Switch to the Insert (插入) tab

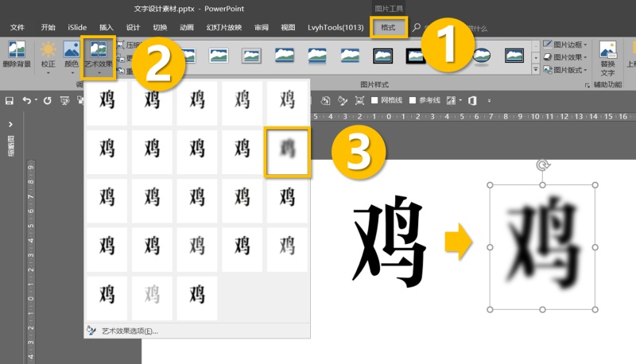(107, 28)
